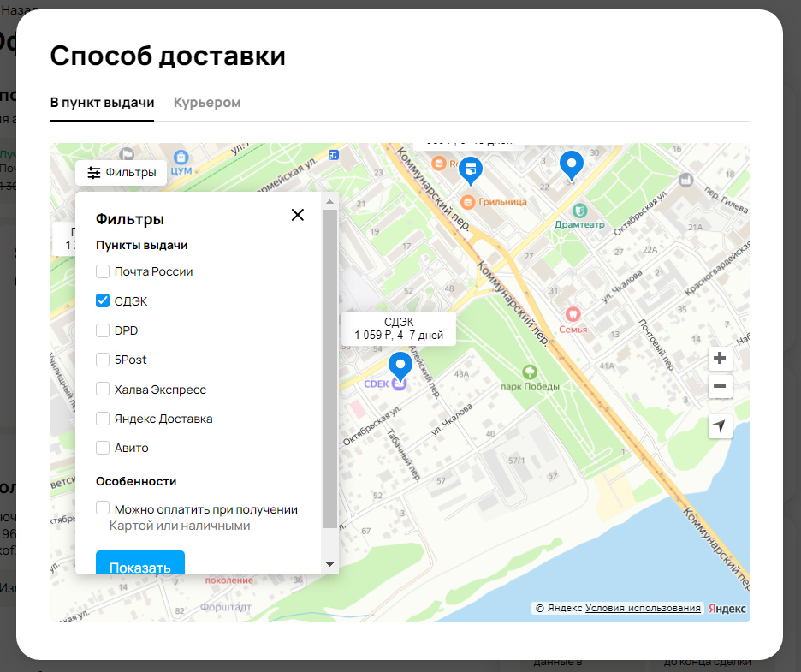Click the filter panel scrollbar up arrow
The width and height of the screenshot is (801, 672).
(330, 202)
